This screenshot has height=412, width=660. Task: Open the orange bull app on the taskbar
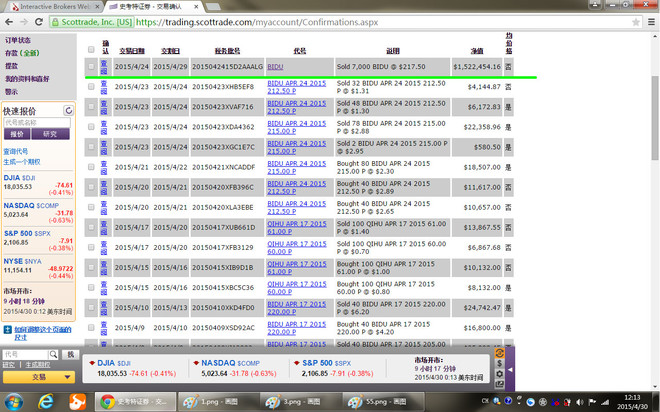coord(78,402)
